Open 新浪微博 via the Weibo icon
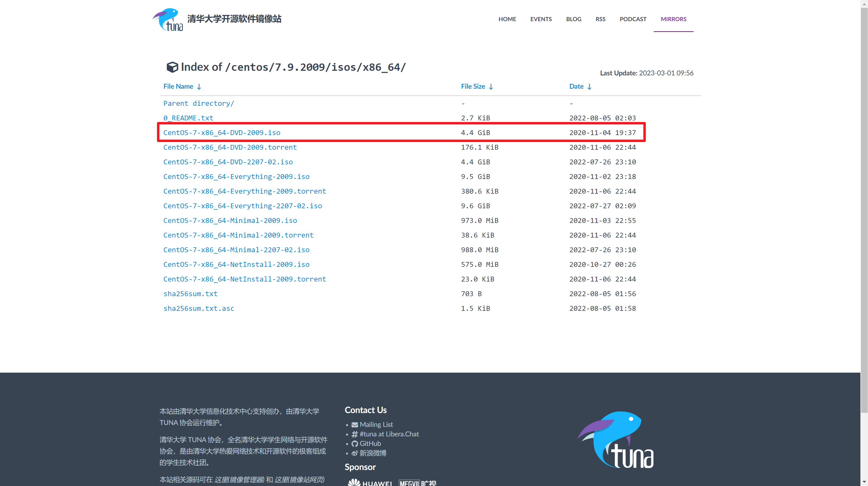 tap(355, 453)
